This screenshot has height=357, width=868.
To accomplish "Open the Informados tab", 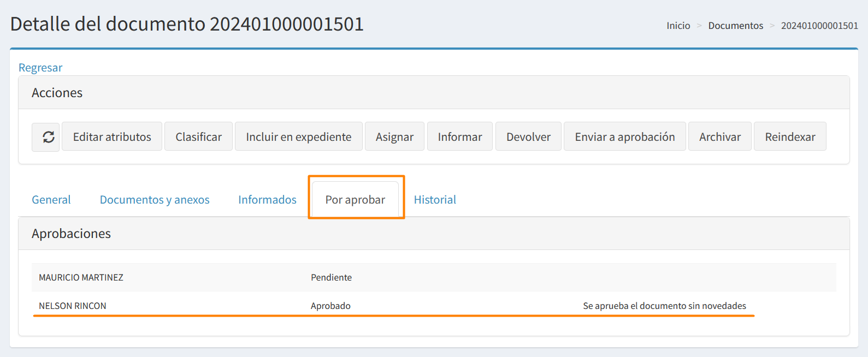I will pos(267,200).
